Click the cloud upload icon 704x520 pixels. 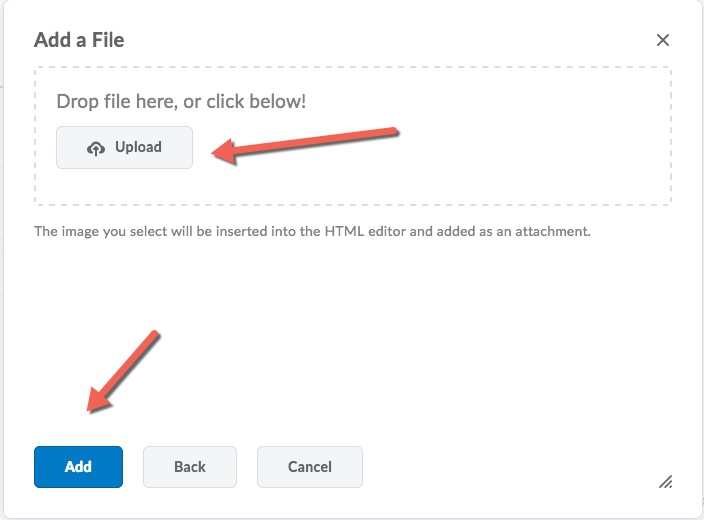pos(96,148)
